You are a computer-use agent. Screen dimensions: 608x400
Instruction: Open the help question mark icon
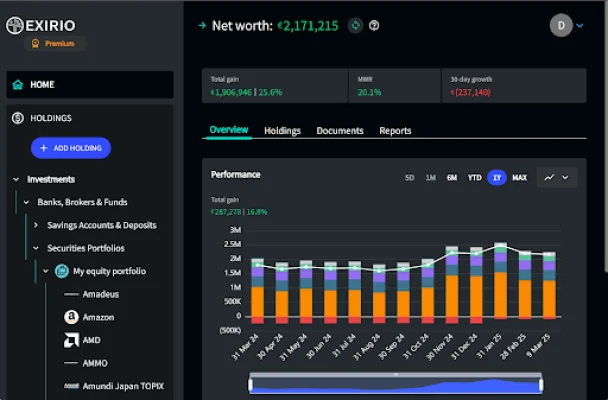point(374,25)
